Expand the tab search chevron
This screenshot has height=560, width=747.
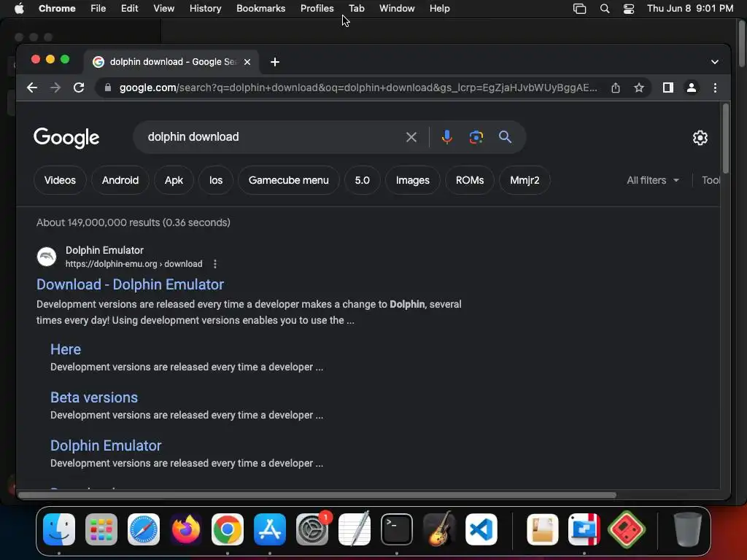pos(715,62)
